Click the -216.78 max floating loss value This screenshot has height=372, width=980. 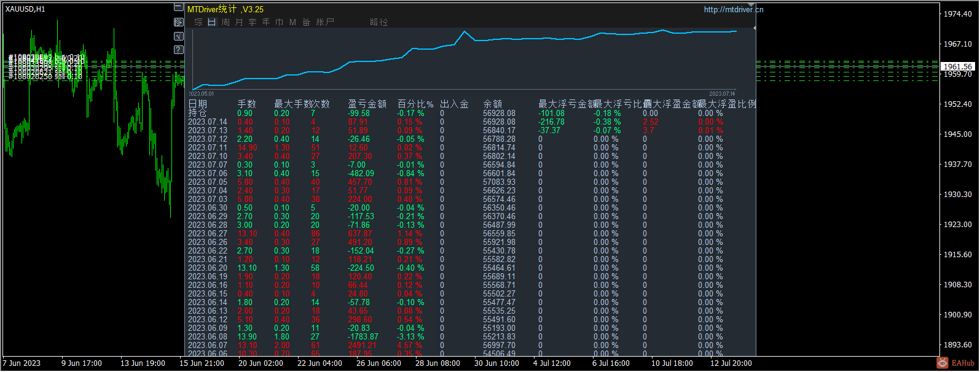pyautogui.click(x=551, y=122)
